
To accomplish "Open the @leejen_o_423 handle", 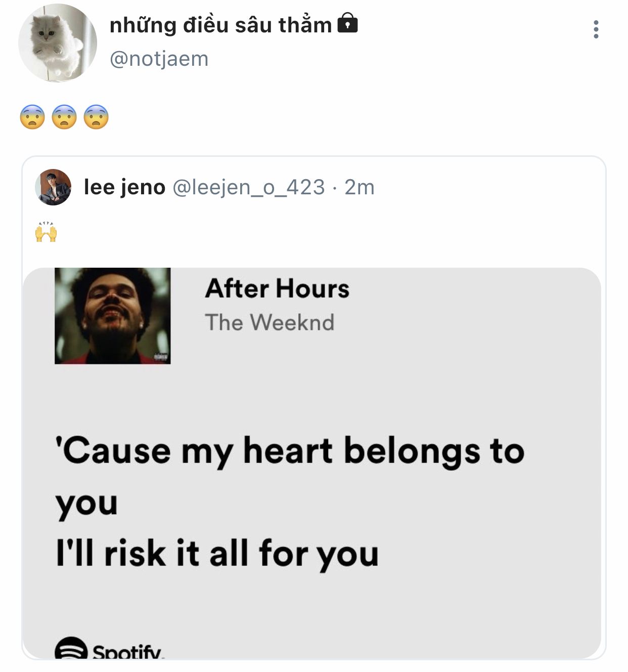I will coord(248,187).
